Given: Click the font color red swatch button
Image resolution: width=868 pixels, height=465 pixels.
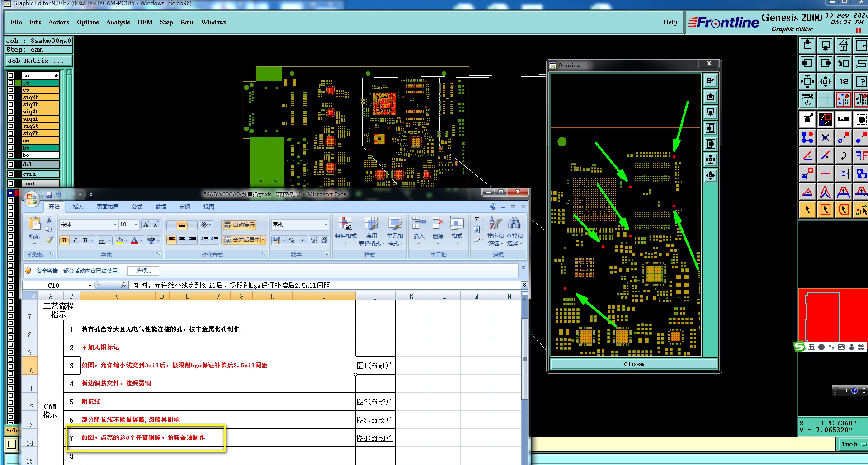Looking at the screenshot, I should [134, 240].
